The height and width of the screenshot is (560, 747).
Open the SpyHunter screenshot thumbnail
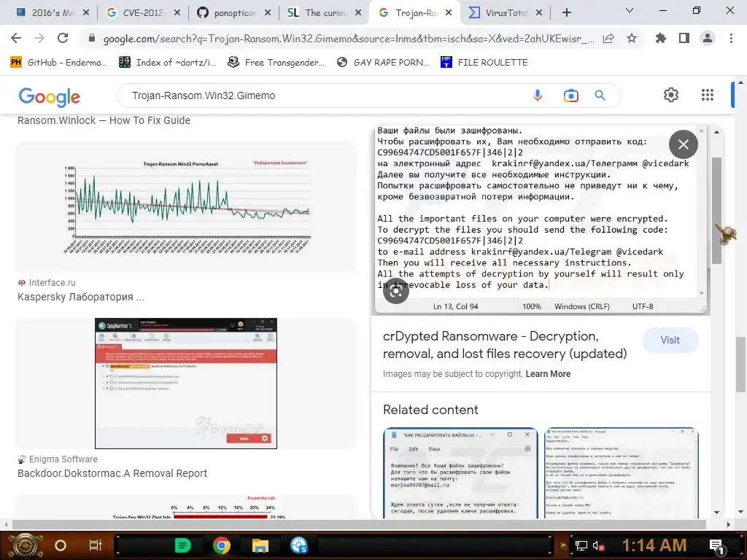coord(186,384)
